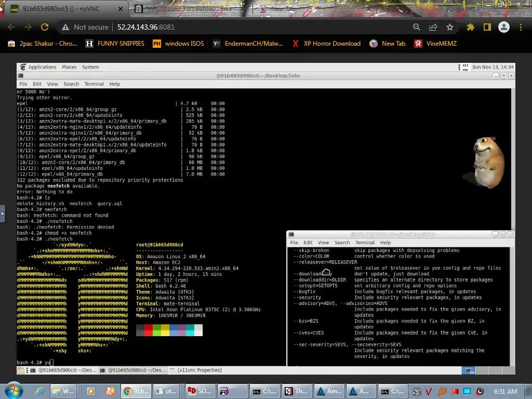The image size is (532, 399).
Task: Open Edit menu in the large terminal
Action: point(37,84)
